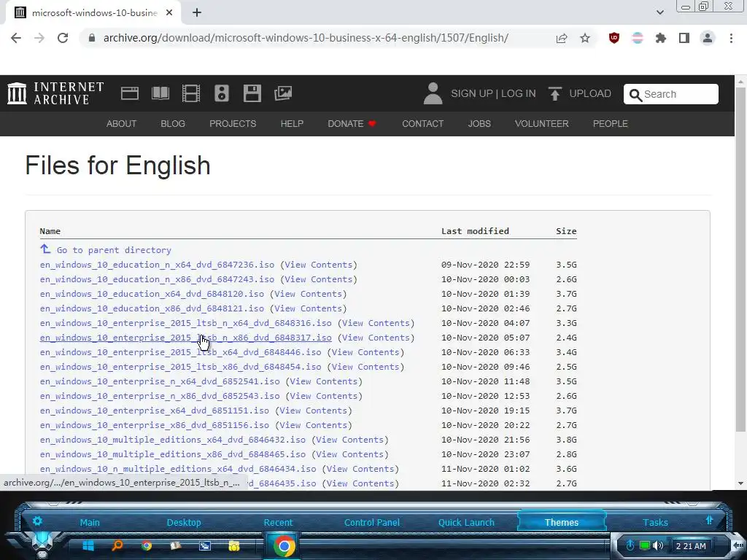The width and height of the screenshot is (747, 560).
Task: Download en_windows_10_multiple_editions_x64_dvd_6846432.iso
Action: coord(173,440)
